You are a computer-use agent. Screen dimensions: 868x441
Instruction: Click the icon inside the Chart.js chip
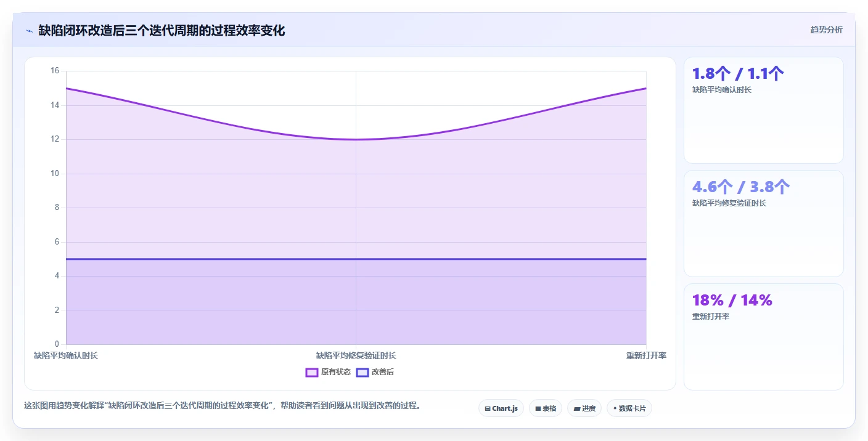[x=488, y=408]
